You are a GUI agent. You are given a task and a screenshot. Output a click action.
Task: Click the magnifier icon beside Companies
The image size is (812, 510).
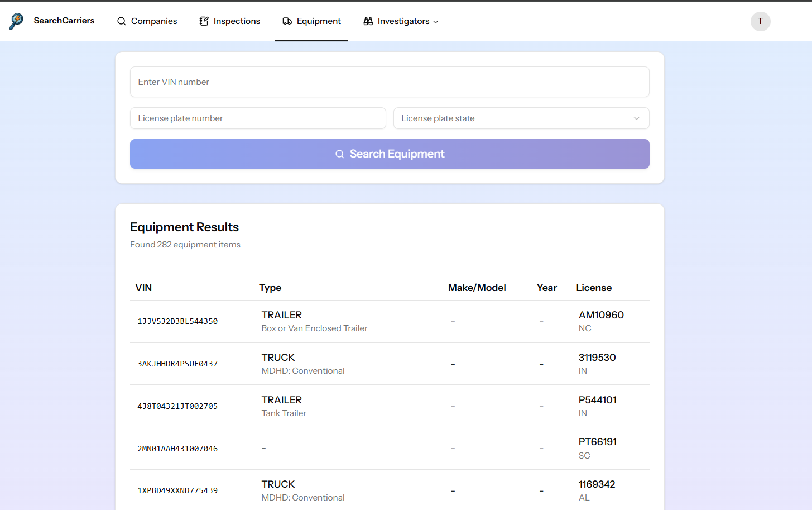[121, 21]
